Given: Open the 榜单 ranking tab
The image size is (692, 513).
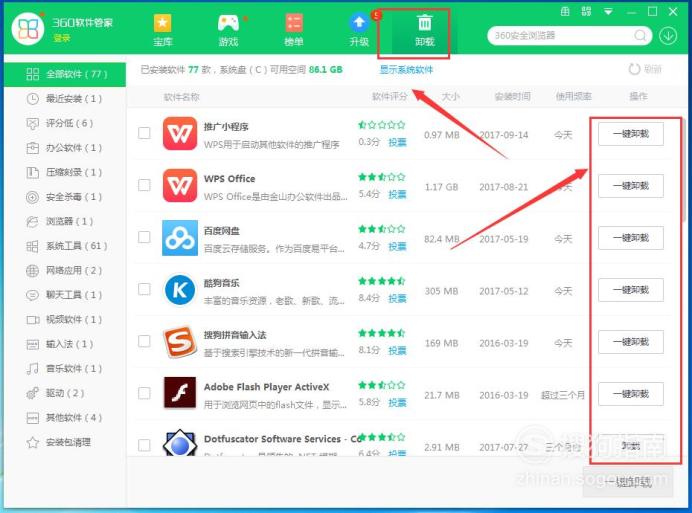Looking at the screenshot, I should coord(293,30).
